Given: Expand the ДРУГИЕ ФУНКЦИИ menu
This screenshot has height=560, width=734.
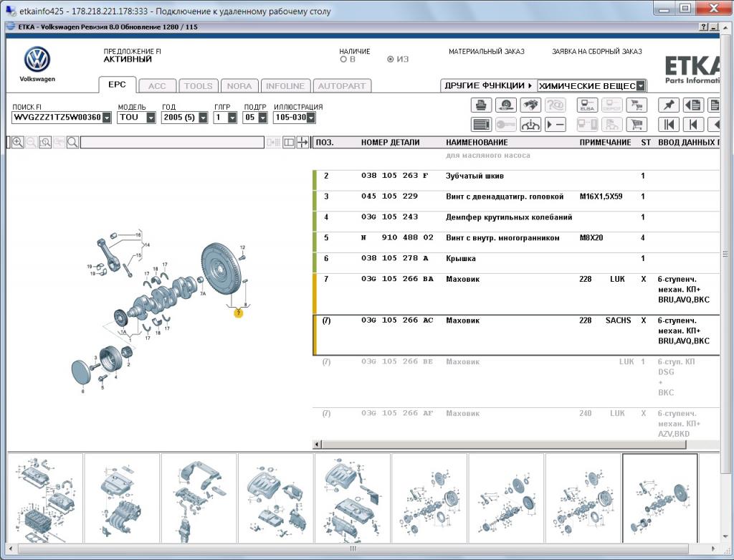Looking at the screenshot, I should pyautogui.click(x=488, y=86).
